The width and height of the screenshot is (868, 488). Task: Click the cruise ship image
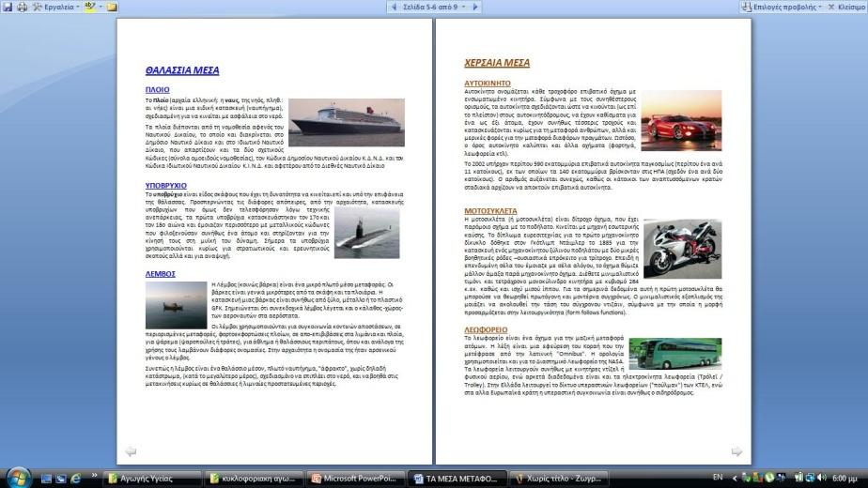347,122
